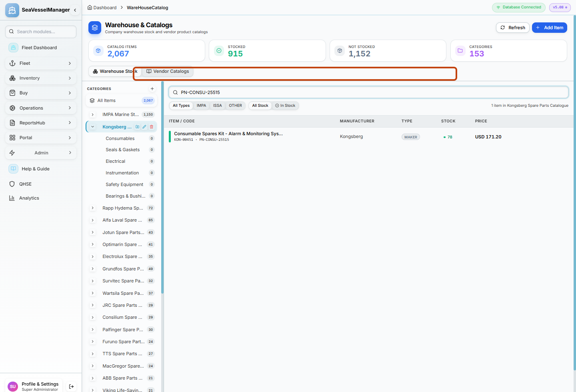Viewport: 576px width, 392px height.
Task: Select the All Stock filter
Action: point(260,106)
